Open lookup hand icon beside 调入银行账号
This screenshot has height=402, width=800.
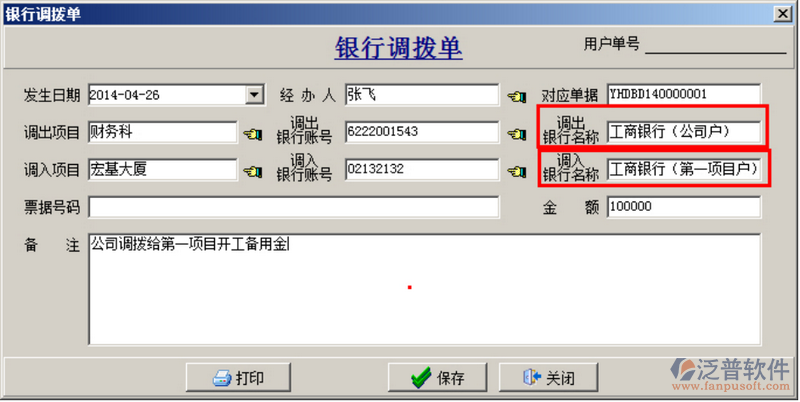coord(517,171)
